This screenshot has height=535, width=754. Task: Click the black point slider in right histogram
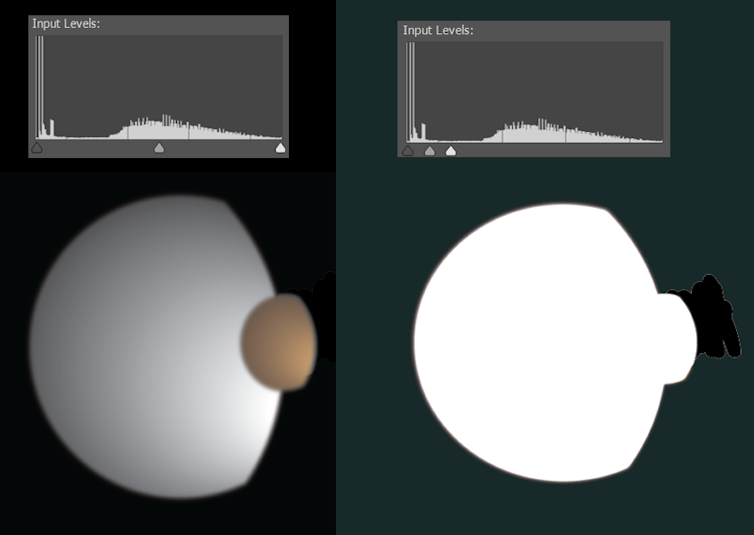[x=407, y=151]
